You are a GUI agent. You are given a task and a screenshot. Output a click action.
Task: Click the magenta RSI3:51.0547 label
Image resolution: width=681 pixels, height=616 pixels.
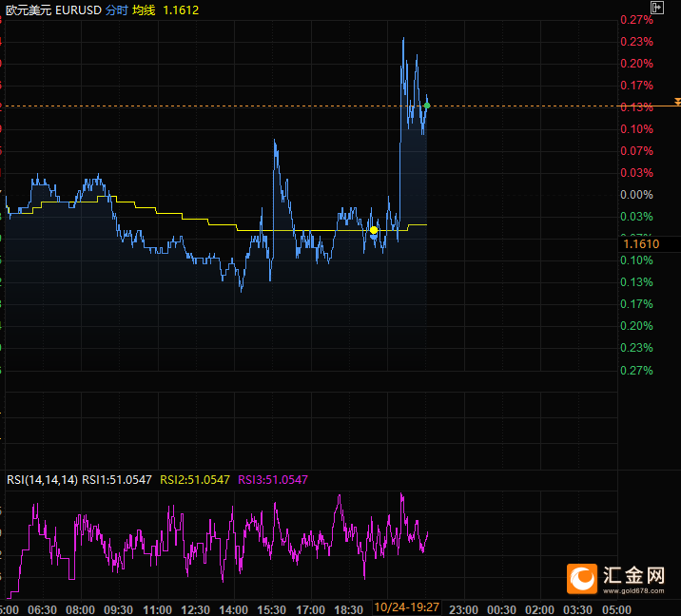273,480
